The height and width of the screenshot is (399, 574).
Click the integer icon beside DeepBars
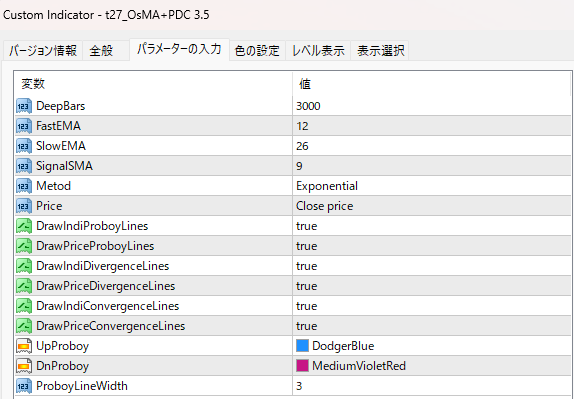click(24, 106)
